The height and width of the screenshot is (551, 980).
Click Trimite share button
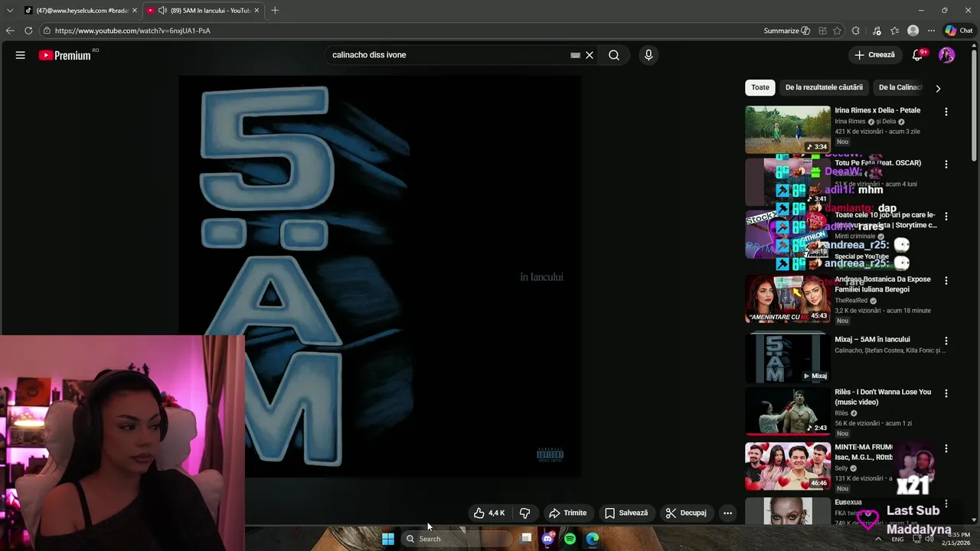(x=568, y=513)
